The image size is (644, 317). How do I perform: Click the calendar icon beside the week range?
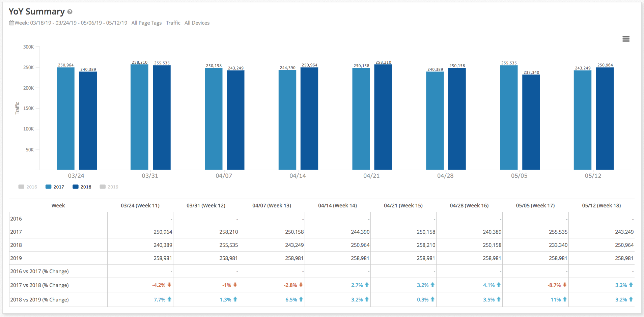click(12, 23)
